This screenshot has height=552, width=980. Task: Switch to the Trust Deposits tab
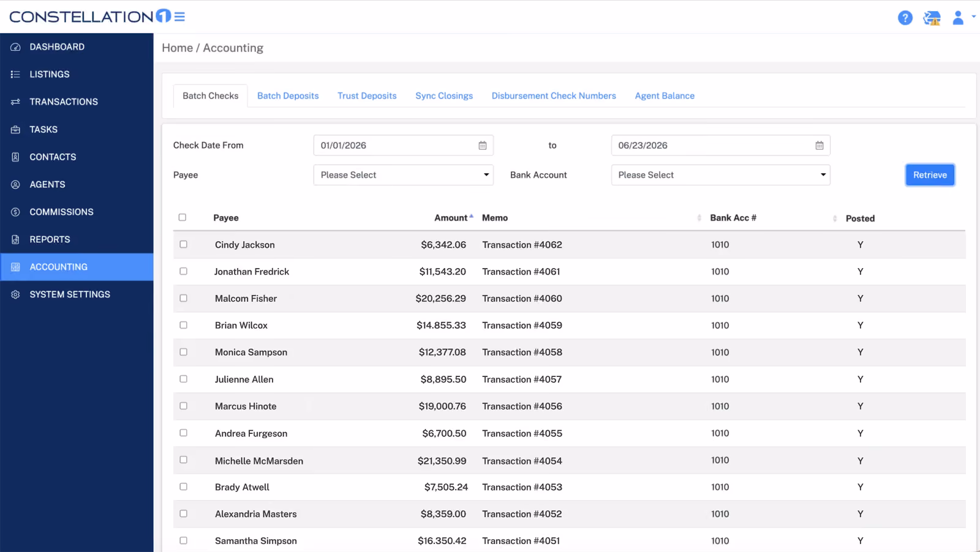pyautogui.click(x=367, y=96)
